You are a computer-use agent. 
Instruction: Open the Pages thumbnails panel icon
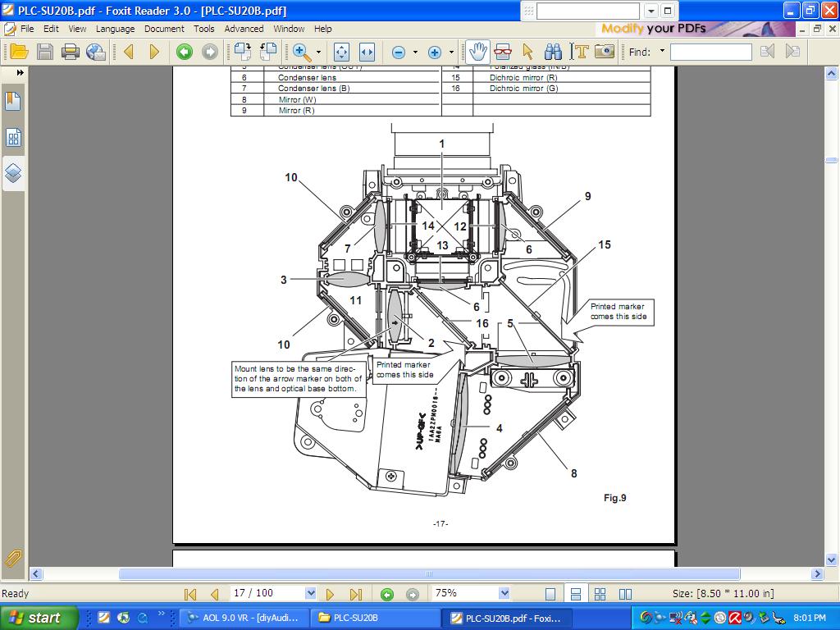13,138
